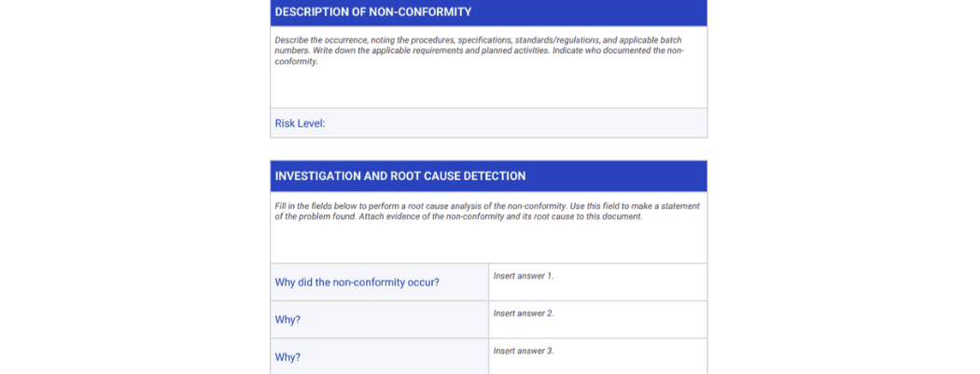Screen dimensions: 980x374
Task: Click the white gap between the two sections
Action: (x=488, y=149)
